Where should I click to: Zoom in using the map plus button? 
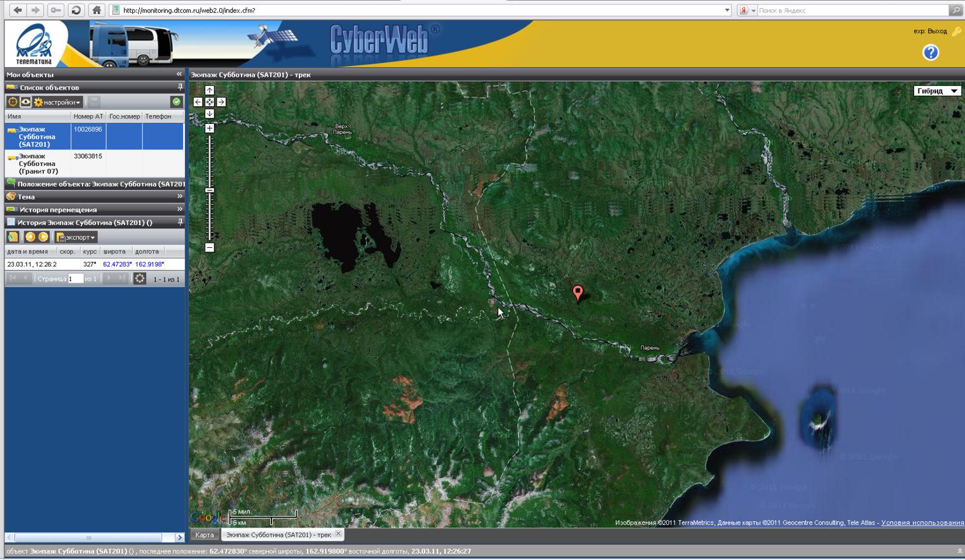pos(210,128)
